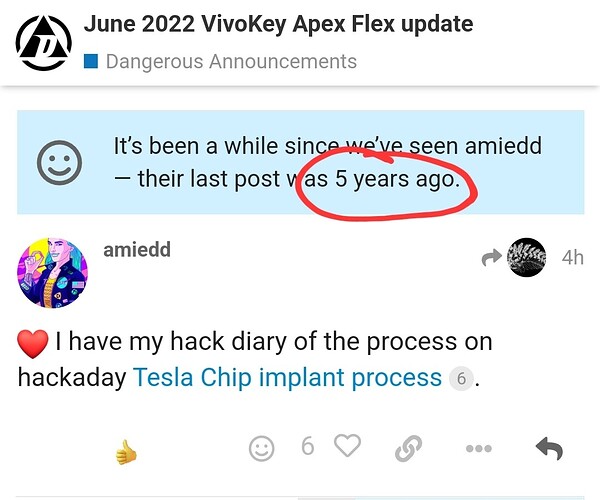Click the 4h post timestamp
The height and width of the screenshot is (500, 600).
572,257
